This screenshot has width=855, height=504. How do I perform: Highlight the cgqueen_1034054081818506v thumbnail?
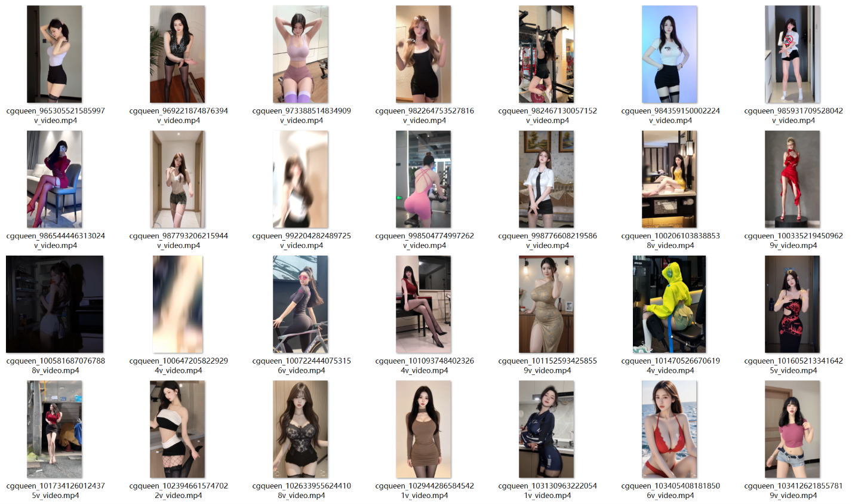coord(669,429)
